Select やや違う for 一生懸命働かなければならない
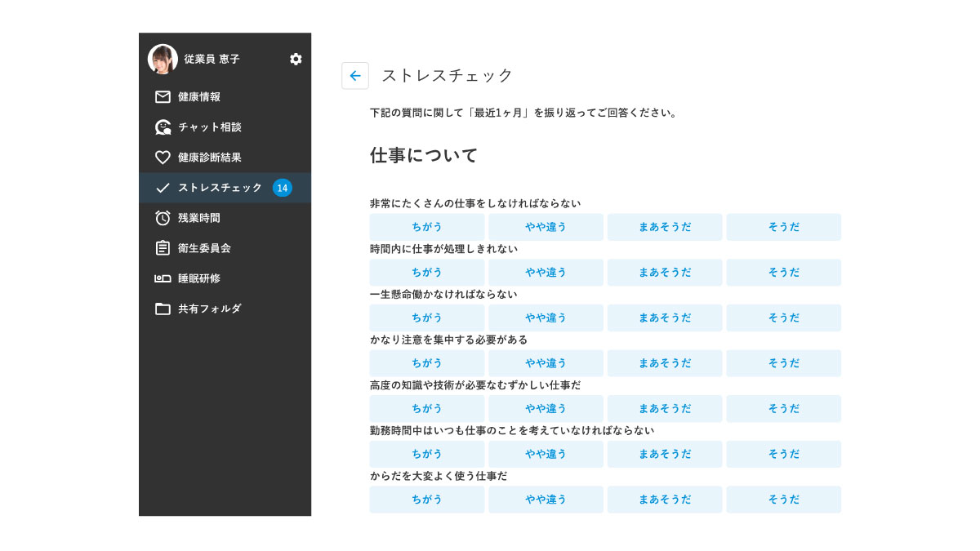 pos(546,318)
